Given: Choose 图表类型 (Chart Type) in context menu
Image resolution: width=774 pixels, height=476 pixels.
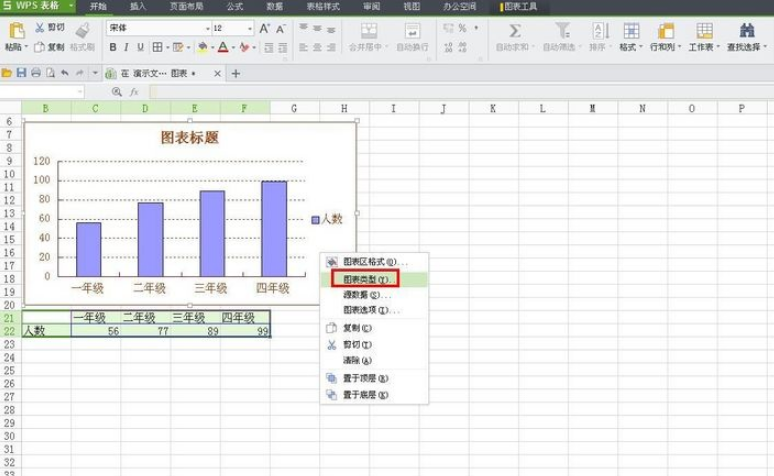Looking at the screenshot, I should click(x=374, y=279).
